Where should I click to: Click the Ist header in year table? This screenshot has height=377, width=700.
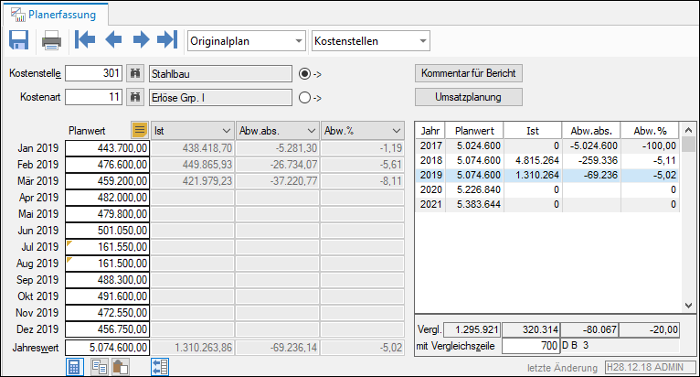click(x=533, y=131)
